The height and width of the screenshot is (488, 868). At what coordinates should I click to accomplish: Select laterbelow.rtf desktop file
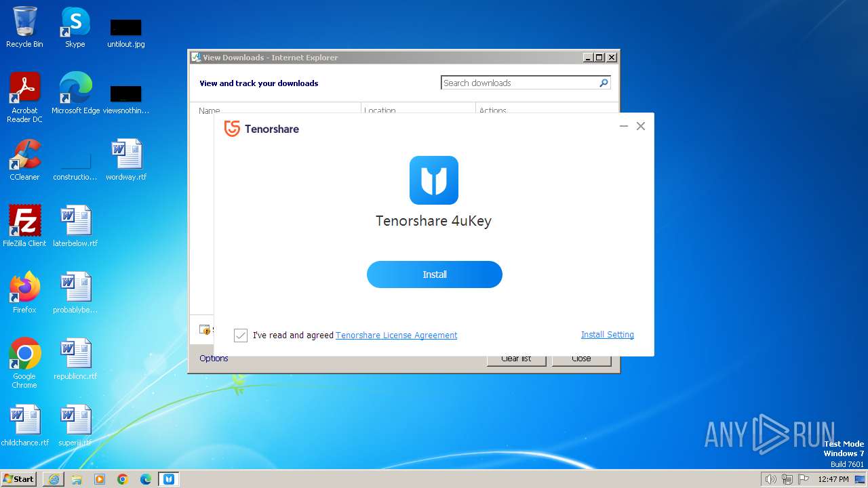(75, 226)
